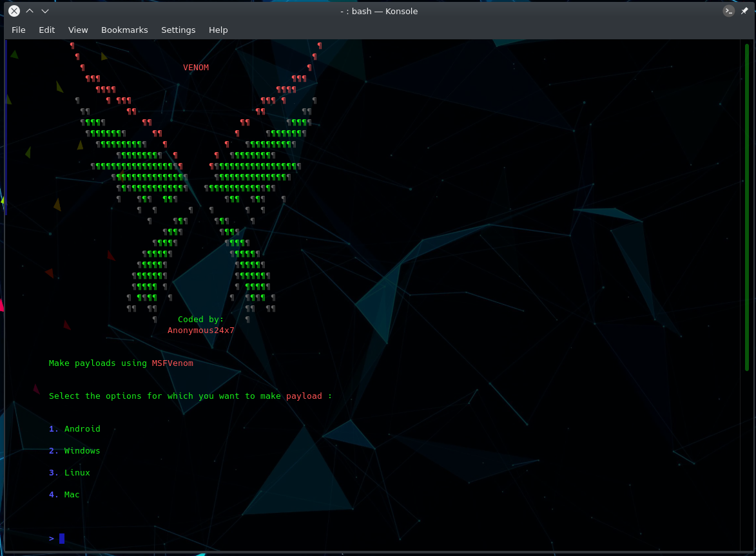Viewport: 756px width, 556px height.
Task: Open the File menu
Action: tap(18, 30)
